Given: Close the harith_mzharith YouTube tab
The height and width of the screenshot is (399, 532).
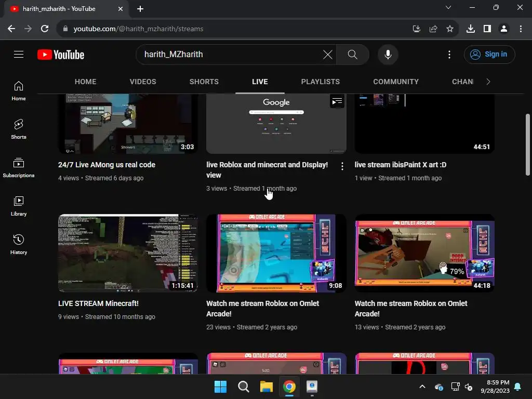Looking at the screenshot, I should [121, 9].
